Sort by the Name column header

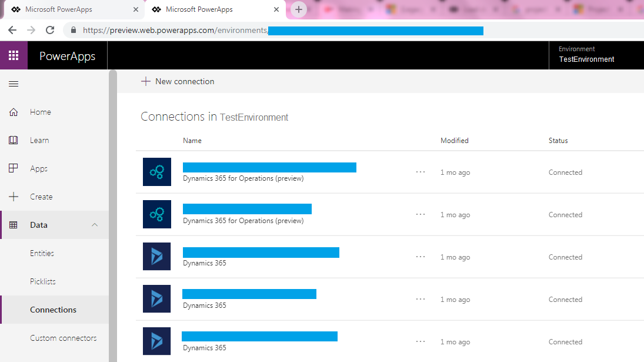[192, 141]
